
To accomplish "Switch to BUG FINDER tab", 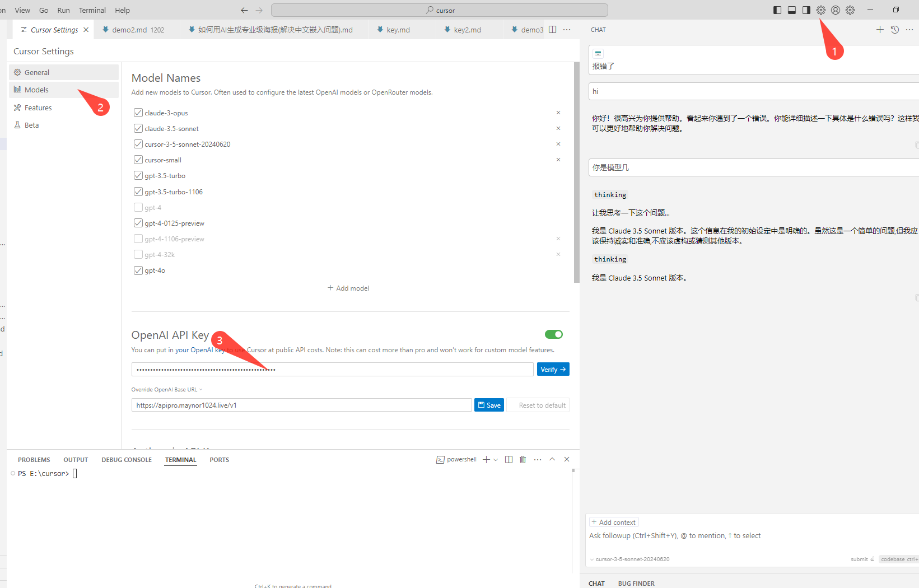I will (636, 584).
